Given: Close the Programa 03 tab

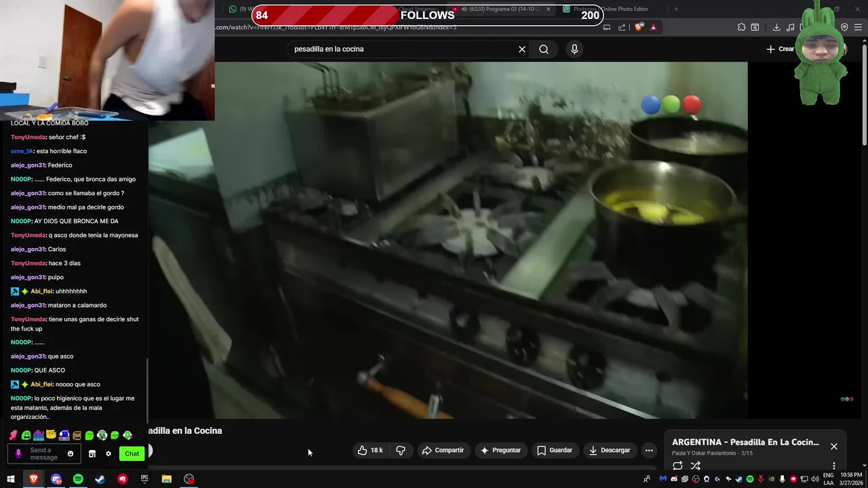Looking at the screenshot, I should click(x=547, y=9).
